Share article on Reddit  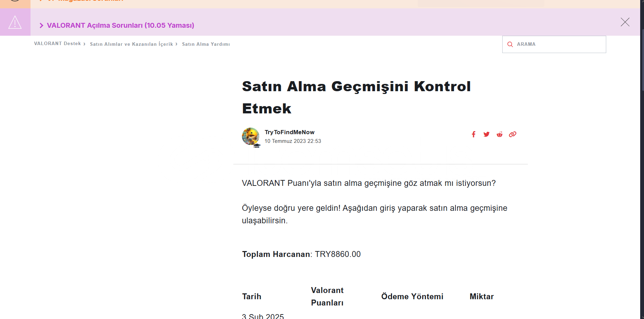click(x=499, y=134)
